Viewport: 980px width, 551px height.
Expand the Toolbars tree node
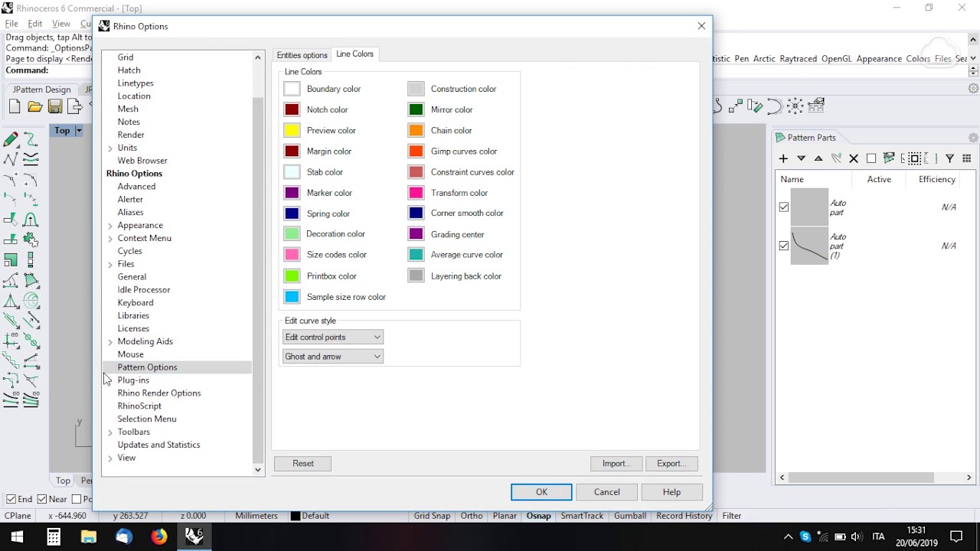110,432
